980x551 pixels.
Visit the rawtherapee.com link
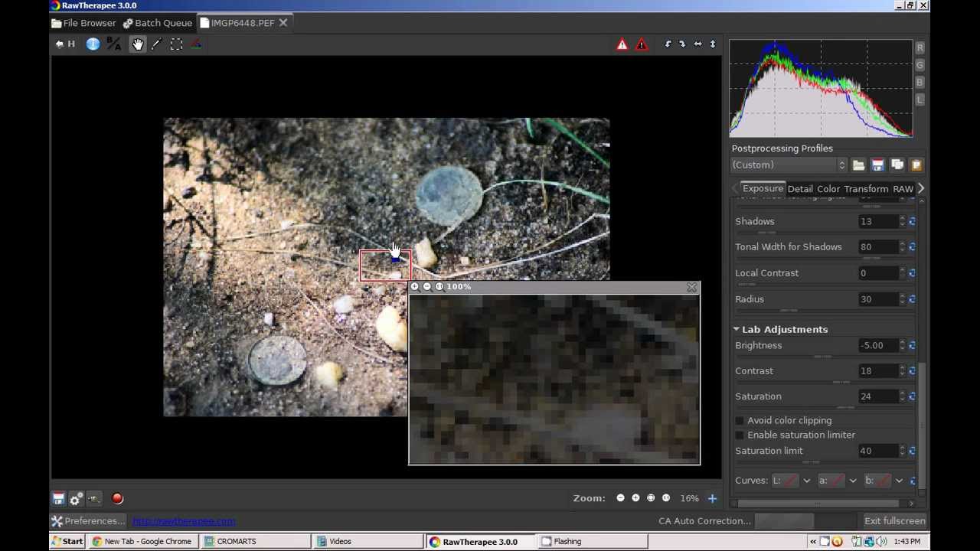184,521
